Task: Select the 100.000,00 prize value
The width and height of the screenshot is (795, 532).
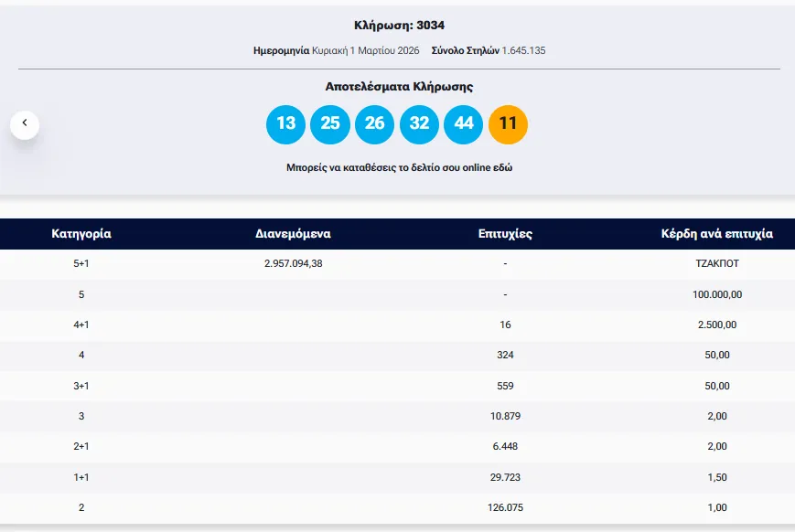Action: pyautogui.click(x=716, y=294)
